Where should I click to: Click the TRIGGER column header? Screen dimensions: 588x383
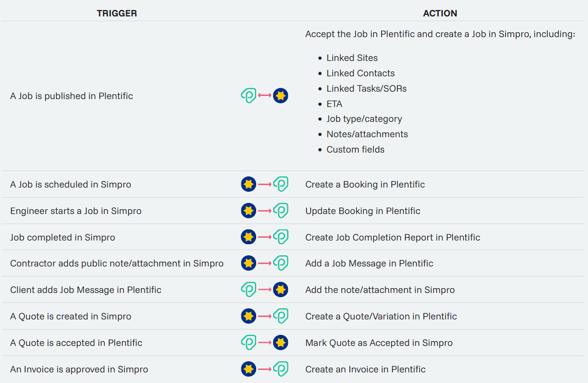[x=116, y=13]
